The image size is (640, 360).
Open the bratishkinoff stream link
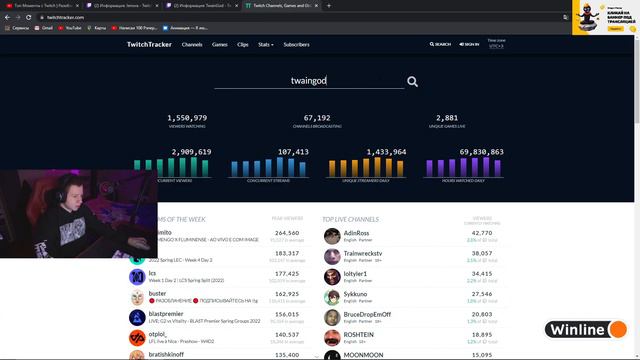point(166,355)
